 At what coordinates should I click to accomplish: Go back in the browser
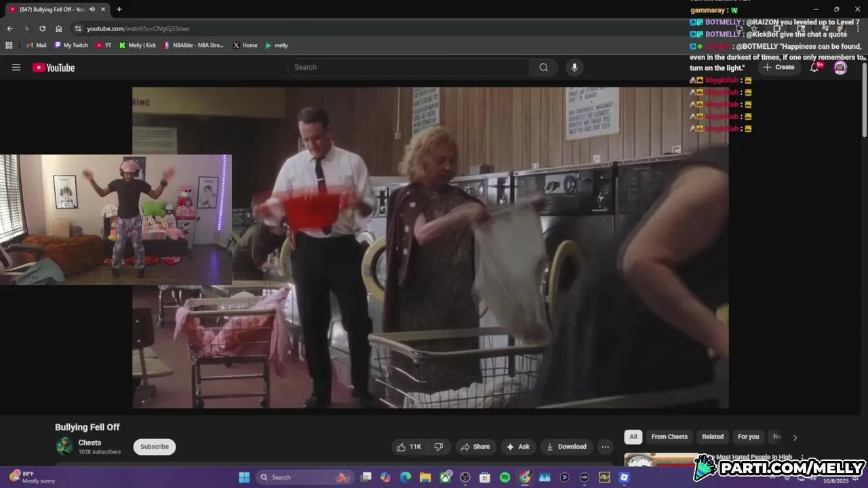pos(9,28)
